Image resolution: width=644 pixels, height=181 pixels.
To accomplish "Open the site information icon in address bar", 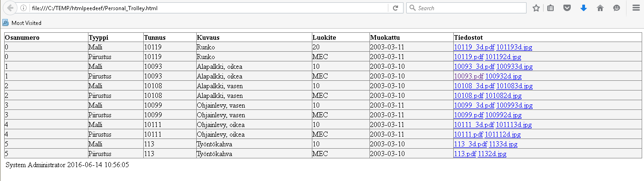I will 23,8.
